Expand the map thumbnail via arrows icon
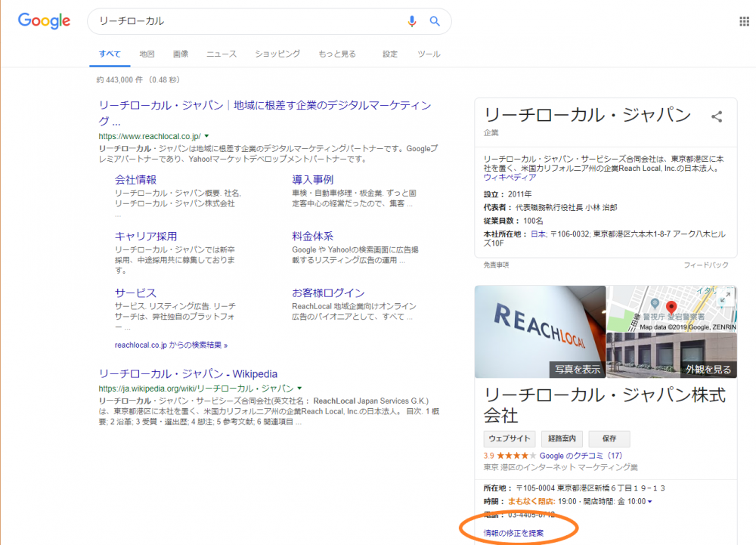Screen dimensions: 756x545 [x=725, y=298]
